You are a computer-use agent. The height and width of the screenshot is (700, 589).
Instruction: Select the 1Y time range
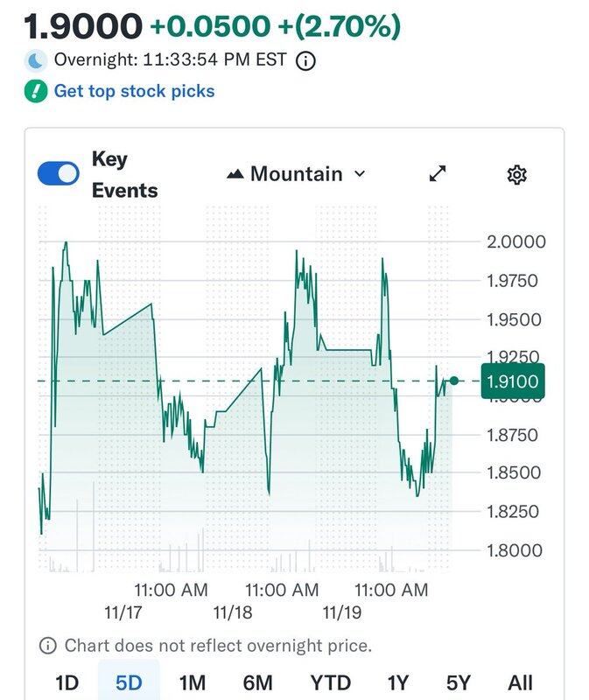click(x=398, y=682)
